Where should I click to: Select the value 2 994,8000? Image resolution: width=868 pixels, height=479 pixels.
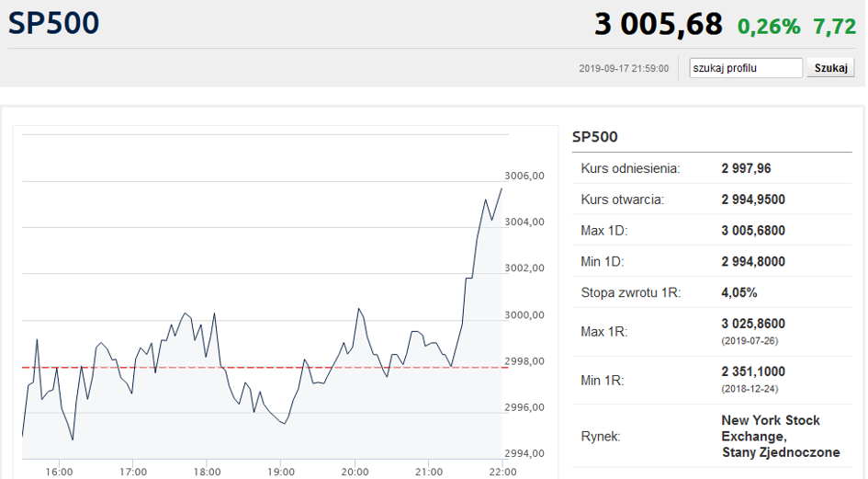(x=753, y=262)
